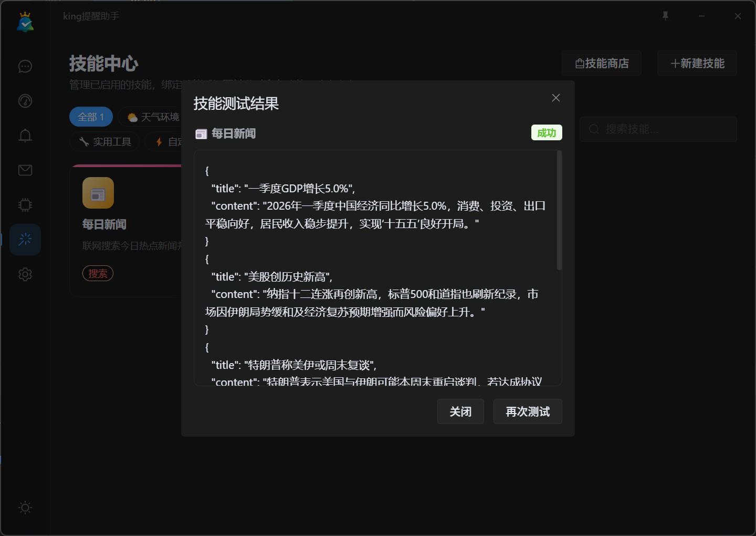This screenshot has height=536, width=756.
Task: Select the 自定义 category with lightning icon
Action: pos(169,141)
